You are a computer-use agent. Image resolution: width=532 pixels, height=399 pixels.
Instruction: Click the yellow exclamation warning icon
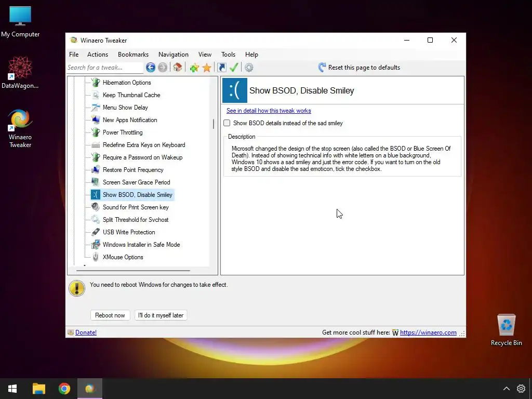click(77, 288)
